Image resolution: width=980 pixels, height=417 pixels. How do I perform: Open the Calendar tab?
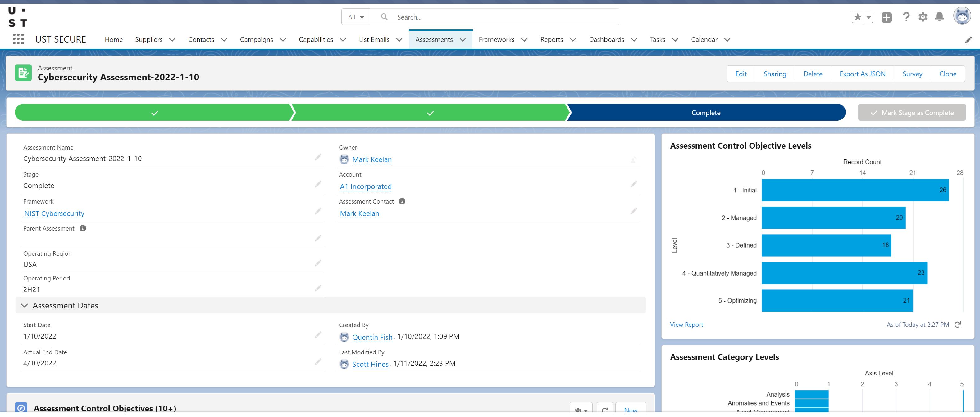[x=704, y=39]
